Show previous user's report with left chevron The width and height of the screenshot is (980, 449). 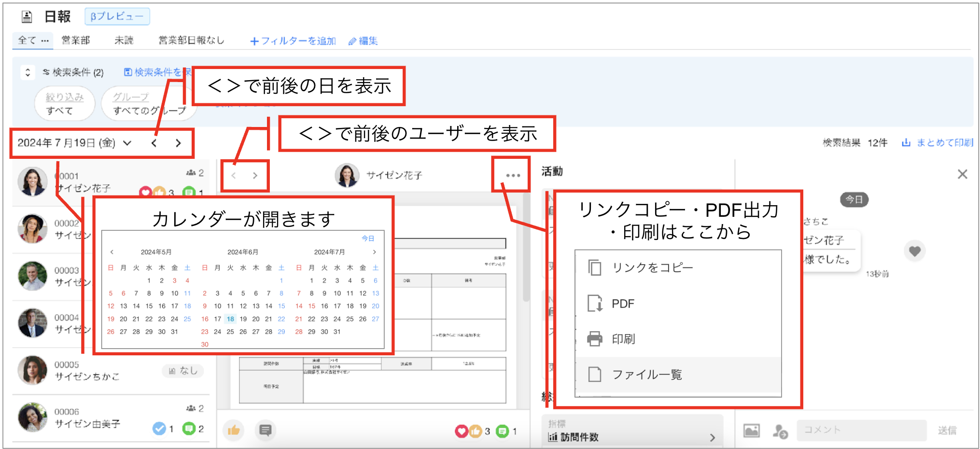tap(234, 176)
